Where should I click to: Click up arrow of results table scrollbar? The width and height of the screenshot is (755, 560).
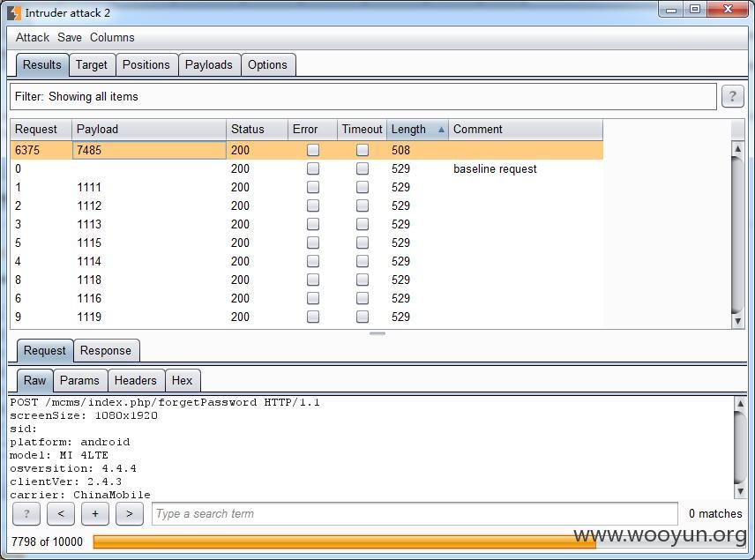[x=737, y=149]
